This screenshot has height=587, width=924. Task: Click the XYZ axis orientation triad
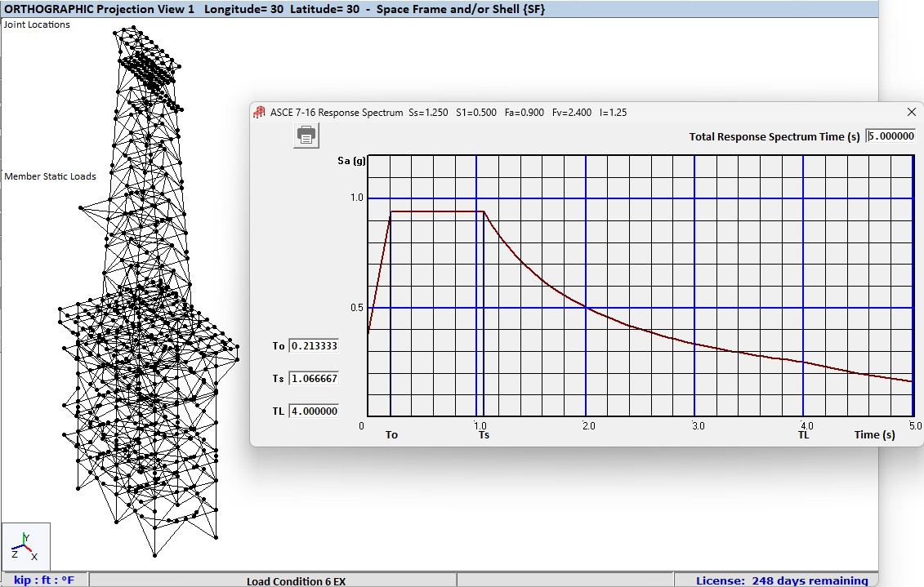click(25, 545)
